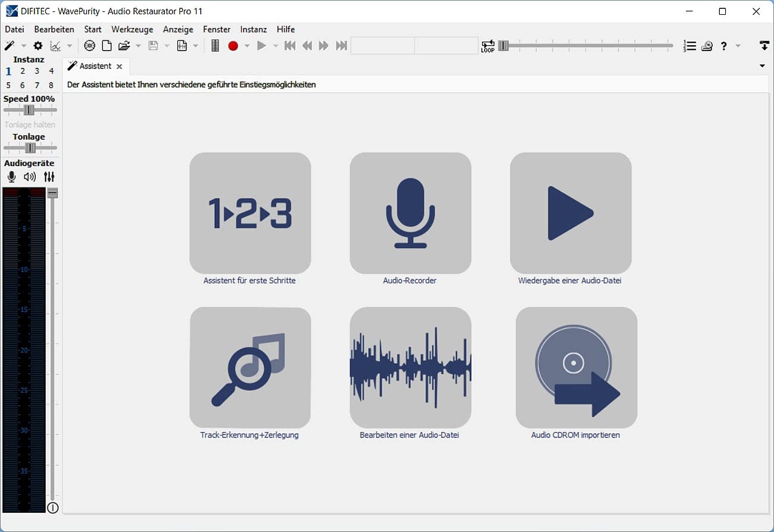
Task: Click the Speed slider handle
Action: click(29, 110)
